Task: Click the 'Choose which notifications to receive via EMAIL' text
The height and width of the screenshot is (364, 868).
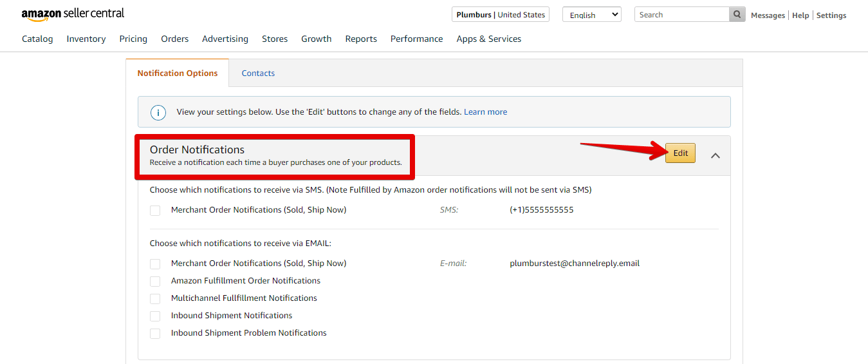Action: [x=241, y=244]
